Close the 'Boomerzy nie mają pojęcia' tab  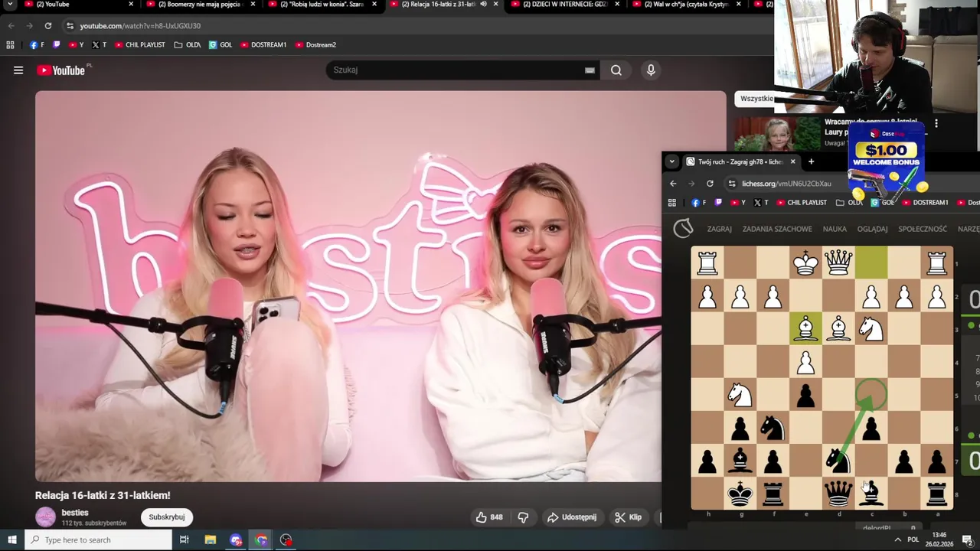click(253, 5)
